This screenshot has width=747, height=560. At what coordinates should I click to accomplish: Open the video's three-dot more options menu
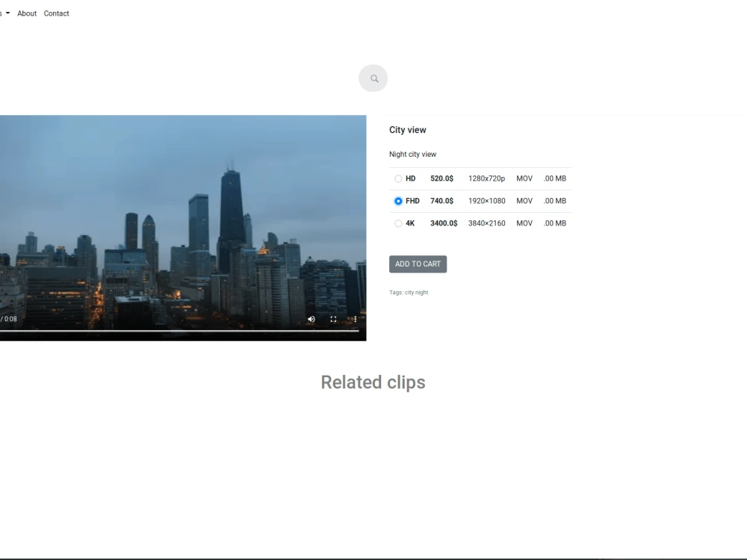[355, 319]
